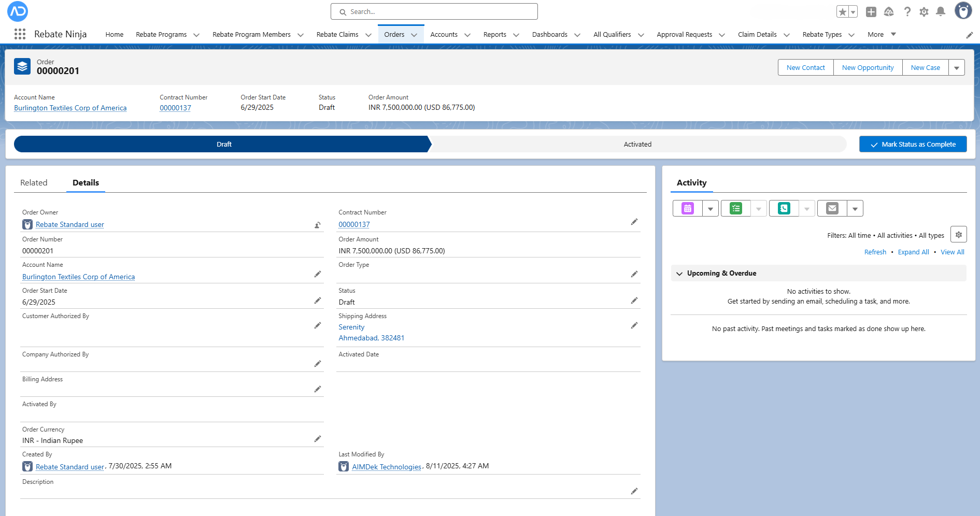Open the Setup gear icon
The height and width of the screenshot is (516, 980).
[x=924, y=11]
